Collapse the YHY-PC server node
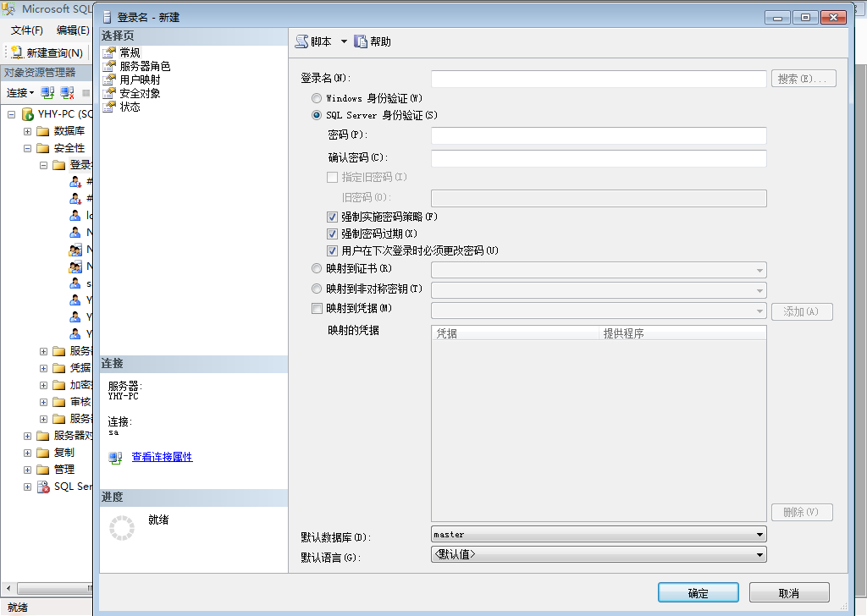The width and height of the screenshot is (867, 616). click(x=11, y=114)
